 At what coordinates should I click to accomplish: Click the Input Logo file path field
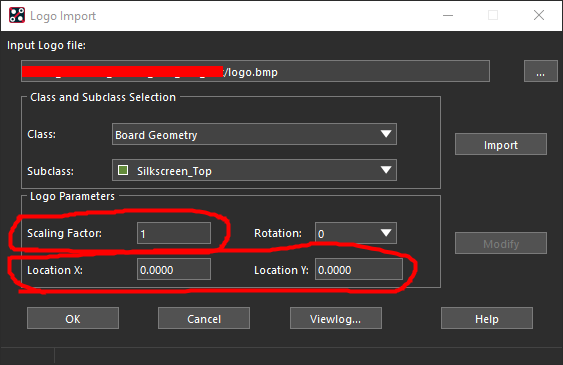click(x=255, y=71)
